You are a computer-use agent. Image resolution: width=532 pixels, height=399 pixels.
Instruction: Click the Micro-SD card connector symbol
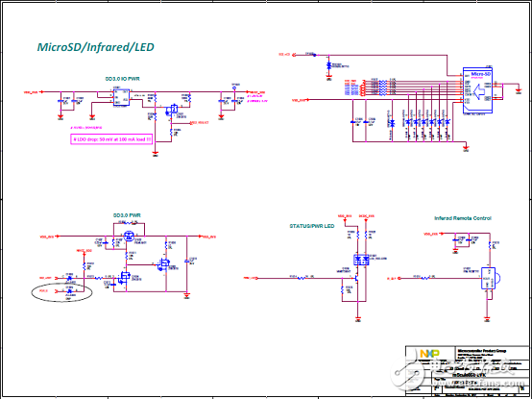[x=477, y=89]
